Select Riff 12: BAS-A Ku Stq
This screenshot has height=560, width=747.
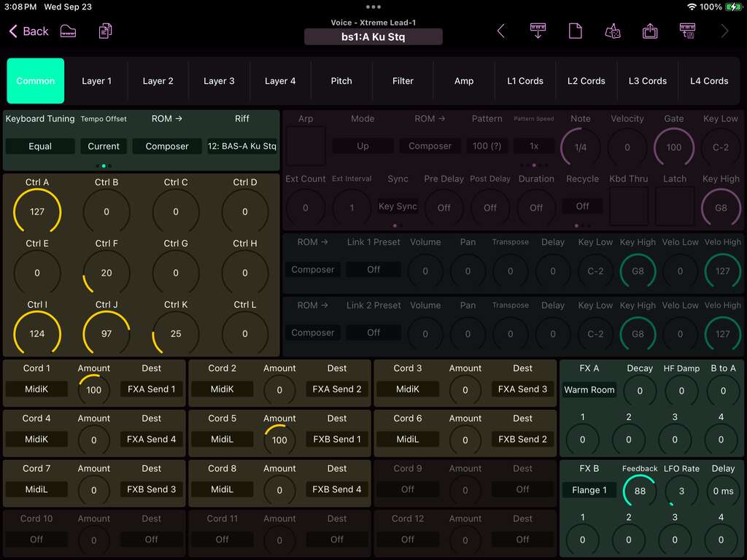pyautogui.click(x=242, y=146)
